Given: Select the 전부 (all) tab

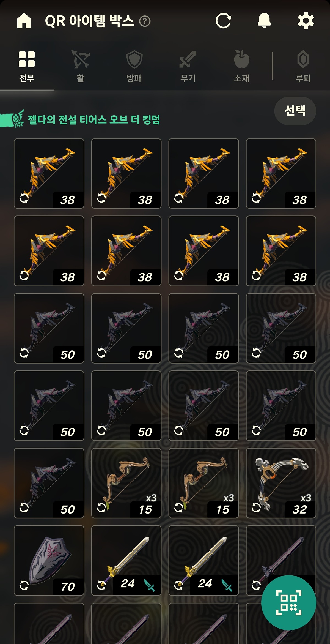Looking at the screenshot, I should [27, 66].
